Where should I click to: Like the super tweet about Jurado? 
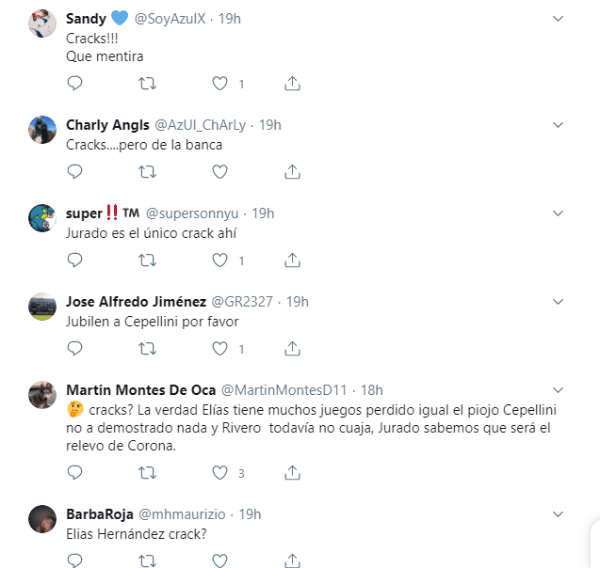220,260
